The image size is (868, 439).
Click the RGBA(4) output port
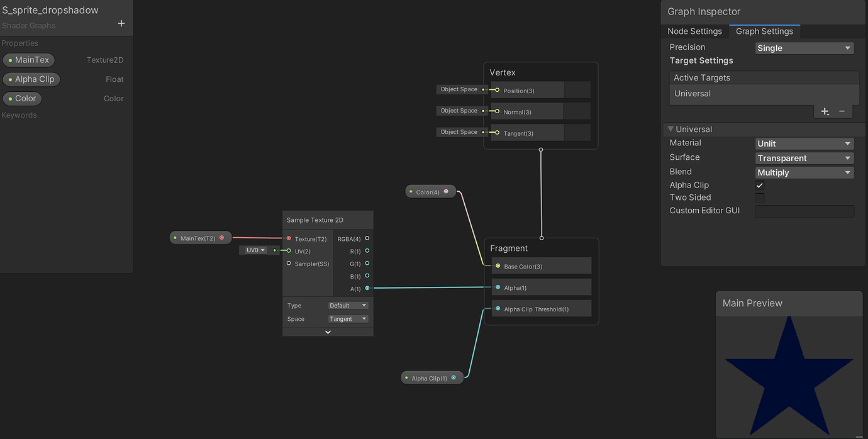(x=367, y=238)
